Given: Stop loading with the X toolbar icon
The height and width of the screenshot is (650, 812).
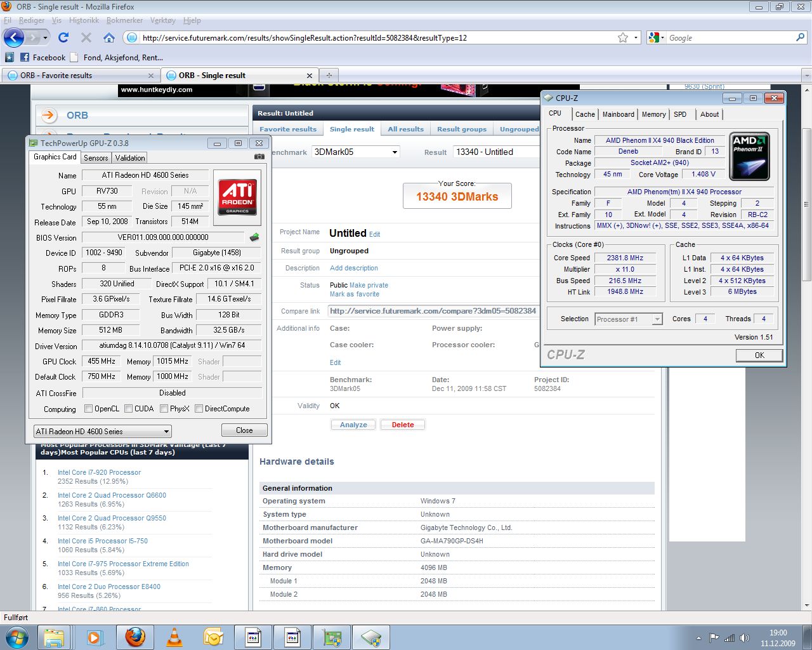Looking at the screenshot, I should pyautogui.click(x=86, y=37).
